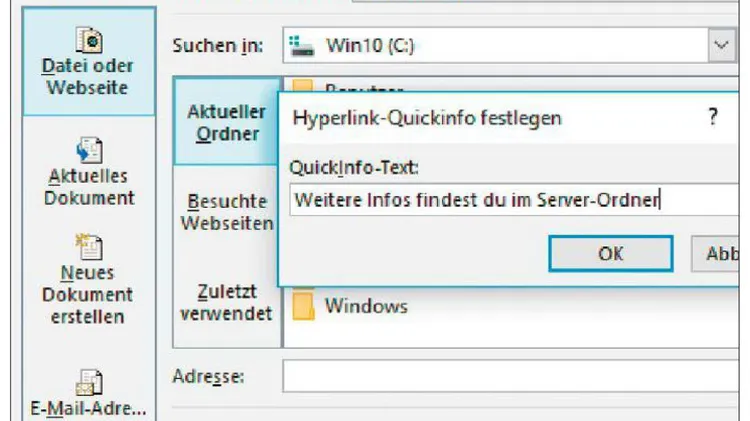
Task: Switch to Zuletzt verwendet tab
Action: click(227, 302)
